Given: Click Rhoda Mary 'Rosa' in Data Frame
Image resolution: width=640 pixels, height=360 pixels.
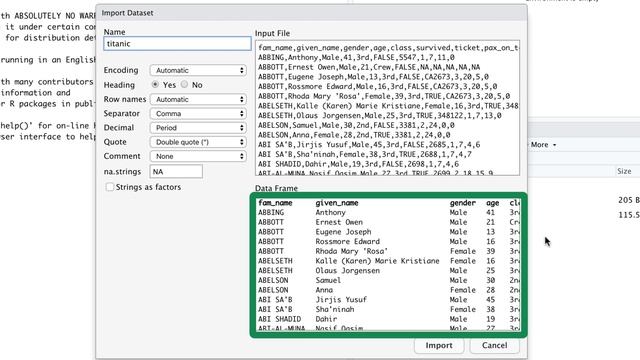Looking at the screenshot, I should [x=351, y=251].
